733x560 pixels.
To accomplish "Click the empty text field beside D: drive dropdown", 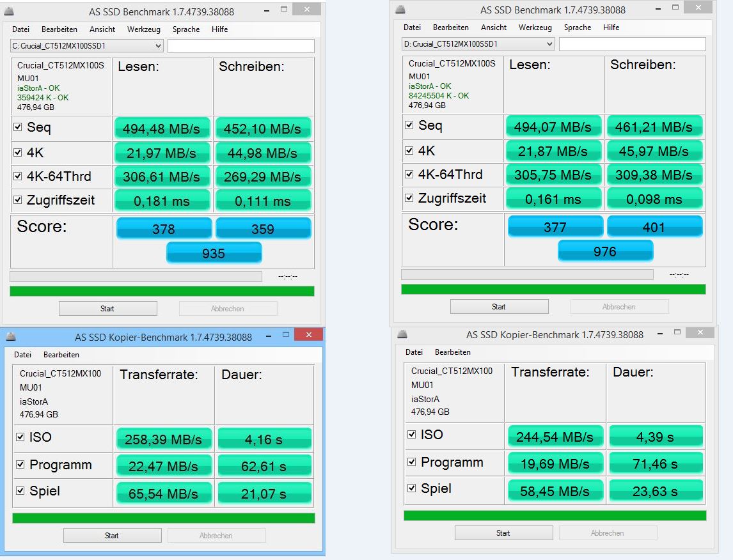I will click(x=632, y=44).
